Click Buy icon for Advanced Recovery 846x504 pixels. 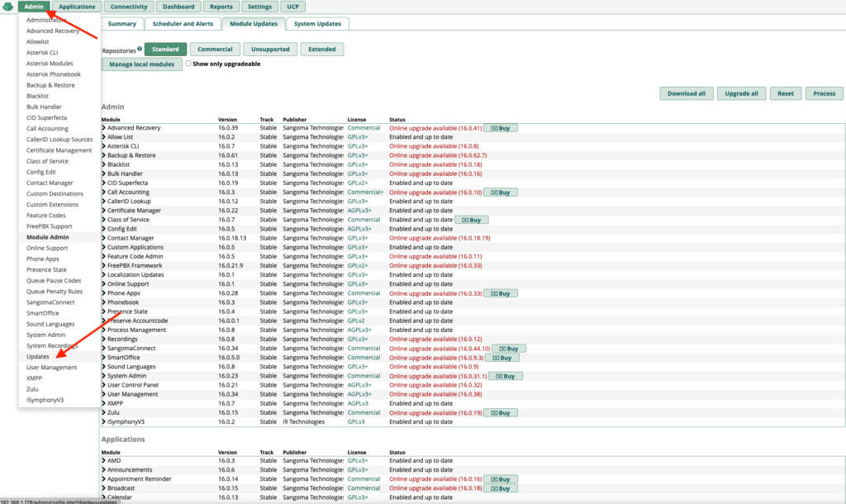pos(500,128)
